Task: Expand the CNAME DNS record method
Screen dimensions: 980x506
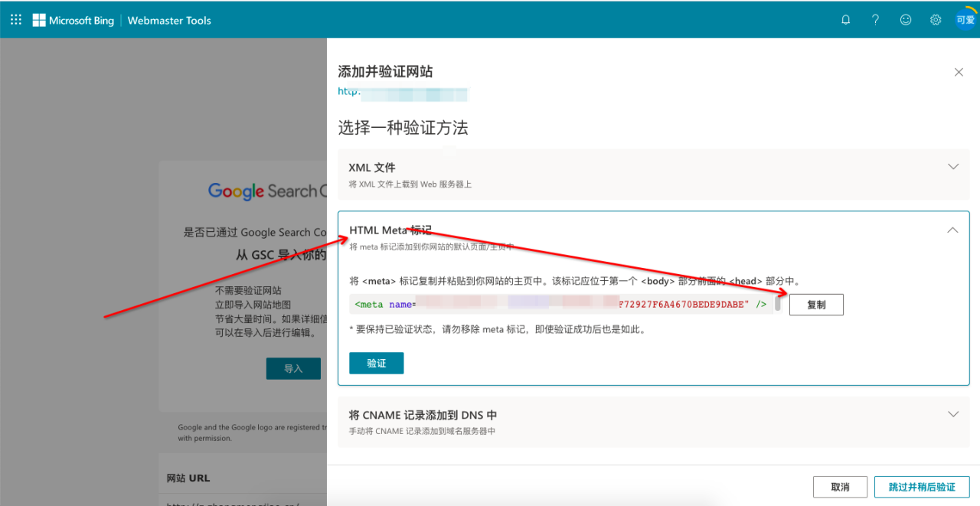Action: [953, 414]
